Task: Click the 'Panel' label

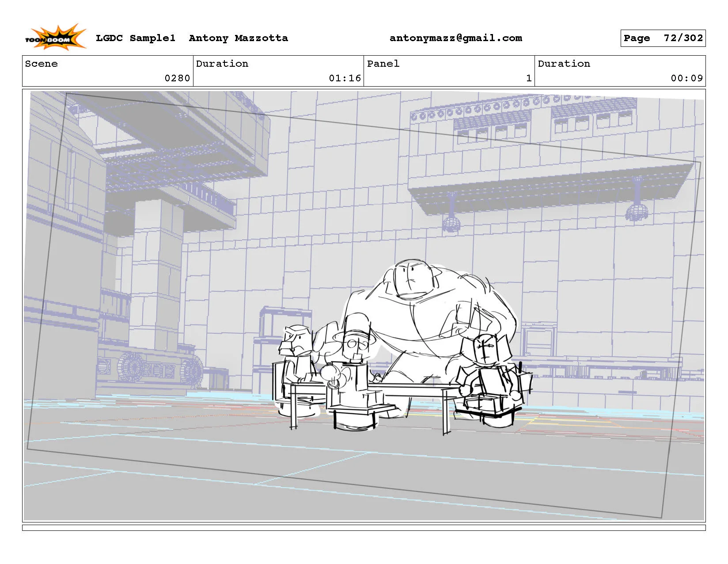Action: (x=383, y=64)
